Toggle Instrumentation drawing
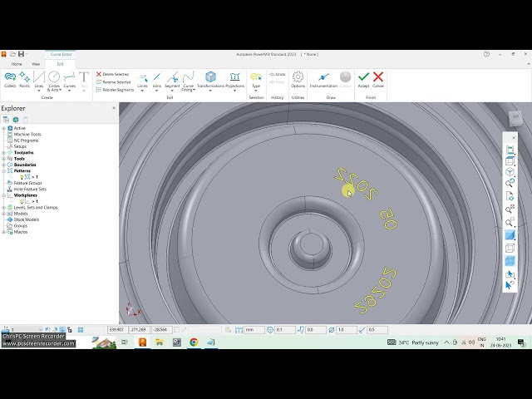 323,80
